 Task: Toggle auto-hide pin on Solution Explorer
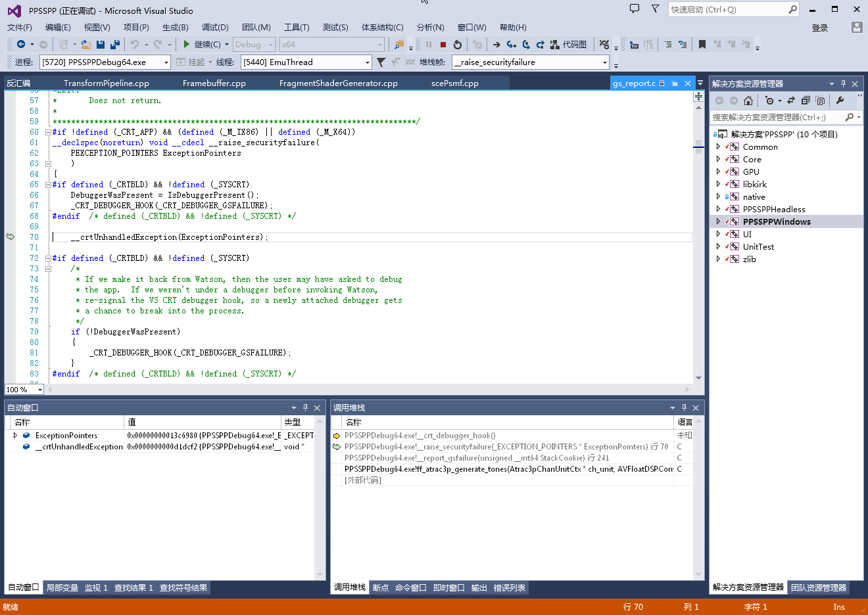tap(843, 83)
